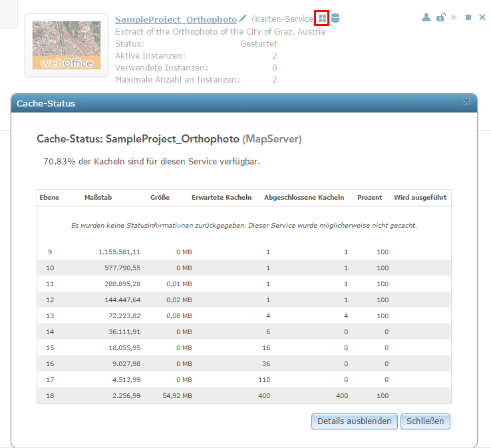Click the Größe column header
The image size is (491, 448).
pyautogui.click(x=160, y=197)
